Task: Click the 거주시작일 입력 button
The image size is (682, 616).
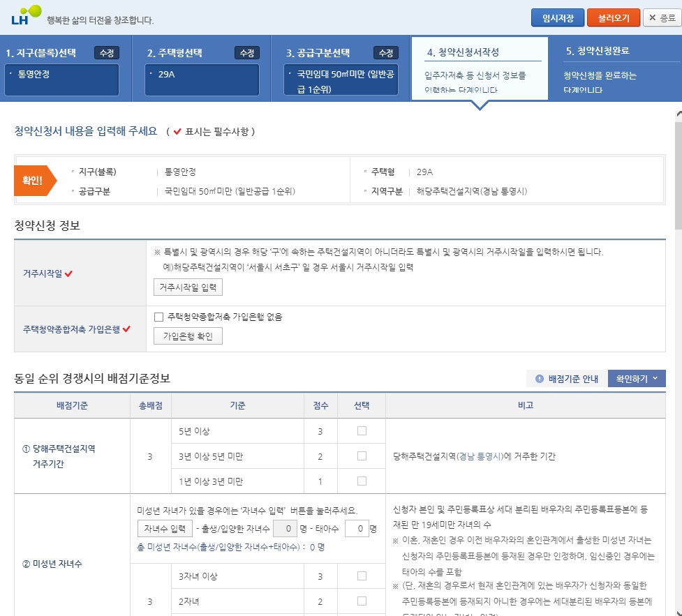Action: tap(187, 287)
